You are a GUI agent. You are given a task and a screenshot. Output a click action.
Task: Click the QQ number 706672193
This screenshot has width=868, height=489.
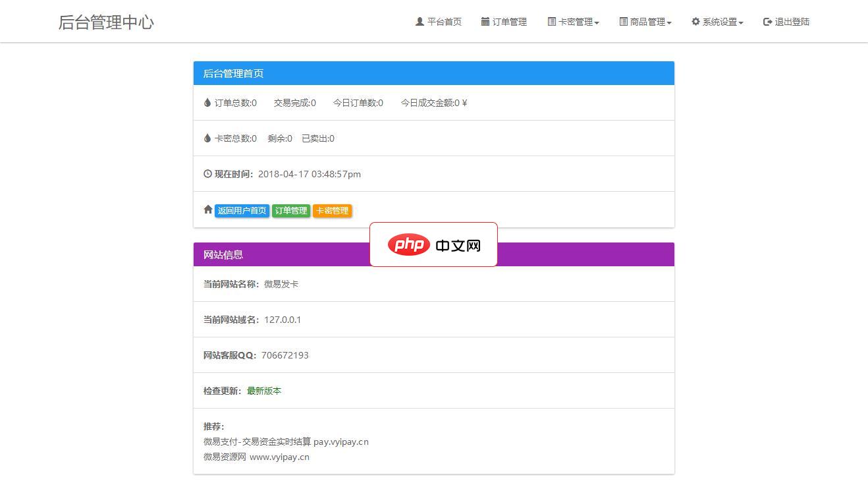click(x=285, y=355)
